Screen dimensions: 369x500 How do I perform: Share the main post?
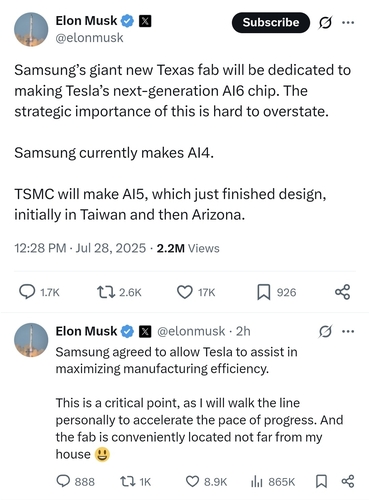click(342, 292)
